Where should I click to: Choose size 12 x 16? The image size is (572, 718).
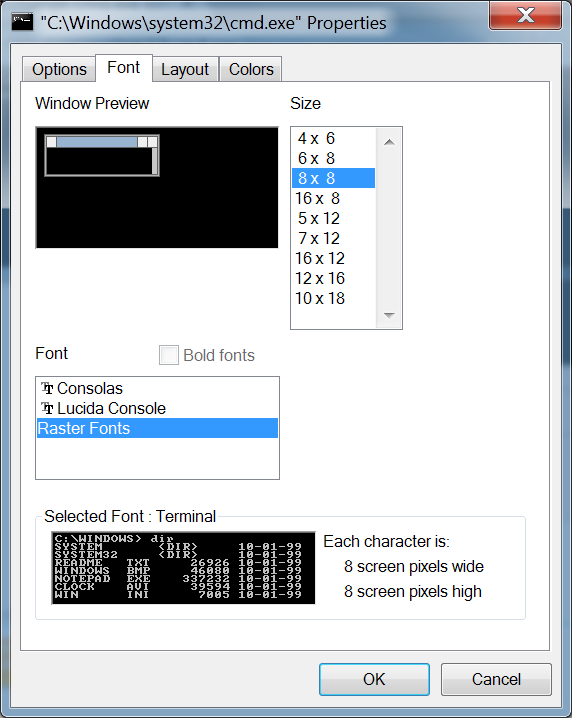click(333, 278)
